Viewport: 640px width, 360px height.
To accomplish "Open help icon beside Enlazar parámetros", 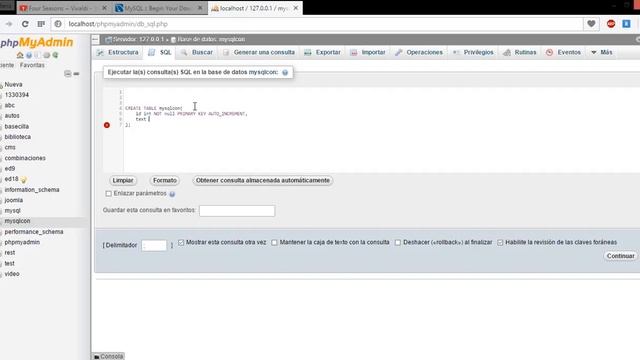I will click(x=172, y=194).
